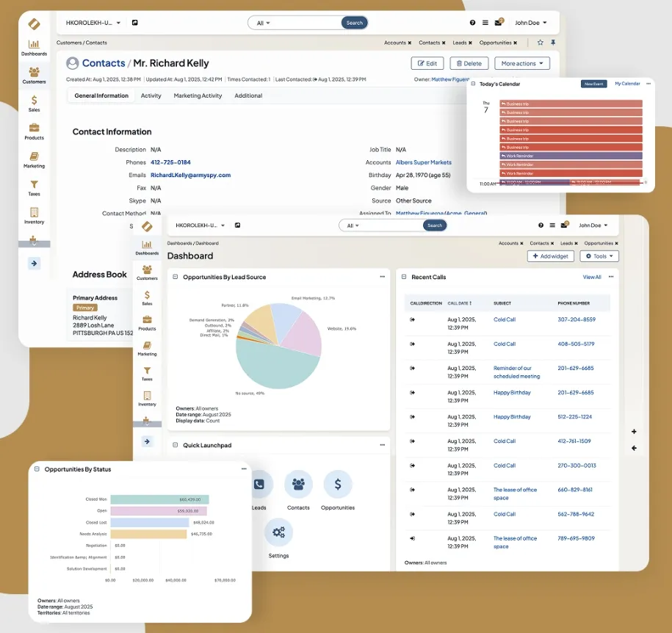Open Opportunities By Status widget options menu
The image size is (672, 633).
pyautogui.click(x=244, y=469)
